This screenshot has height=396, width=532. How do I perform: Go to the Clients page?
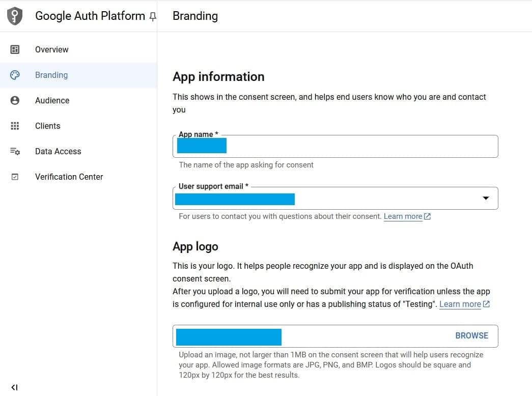[x=47, y=126]
